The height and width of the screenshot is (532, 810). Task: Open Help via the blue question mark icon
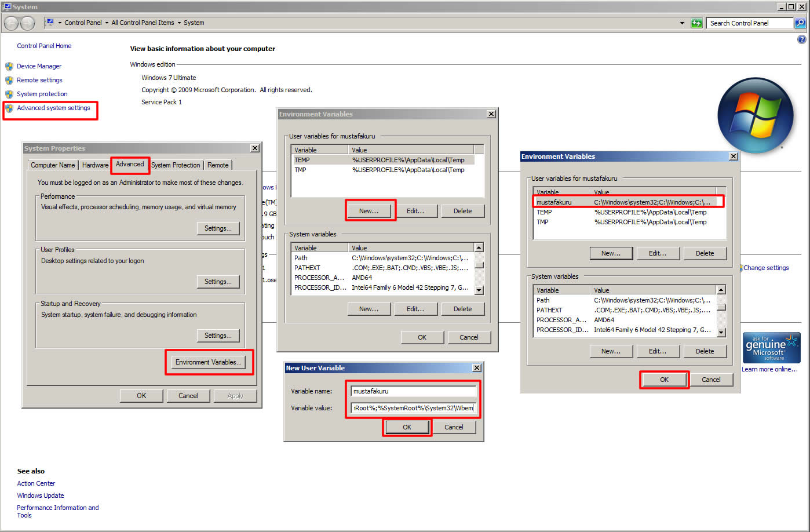tap(802, 40)
